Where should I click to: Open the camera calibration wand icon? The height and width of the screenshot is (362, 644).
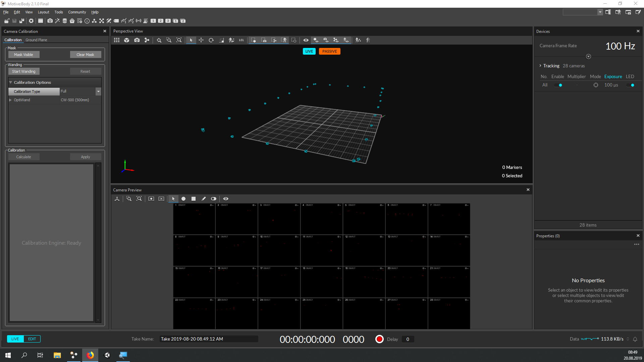click(57, 21)
